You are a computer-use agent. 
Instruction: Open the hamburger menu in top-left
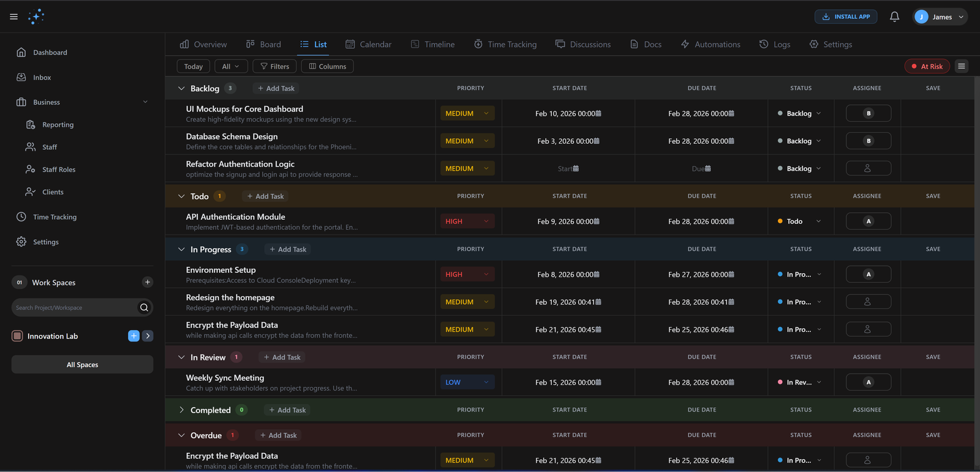click(13, 17)
